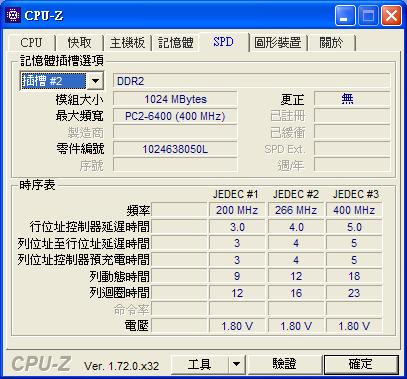Switch to the CPU tab

[31, 43]
